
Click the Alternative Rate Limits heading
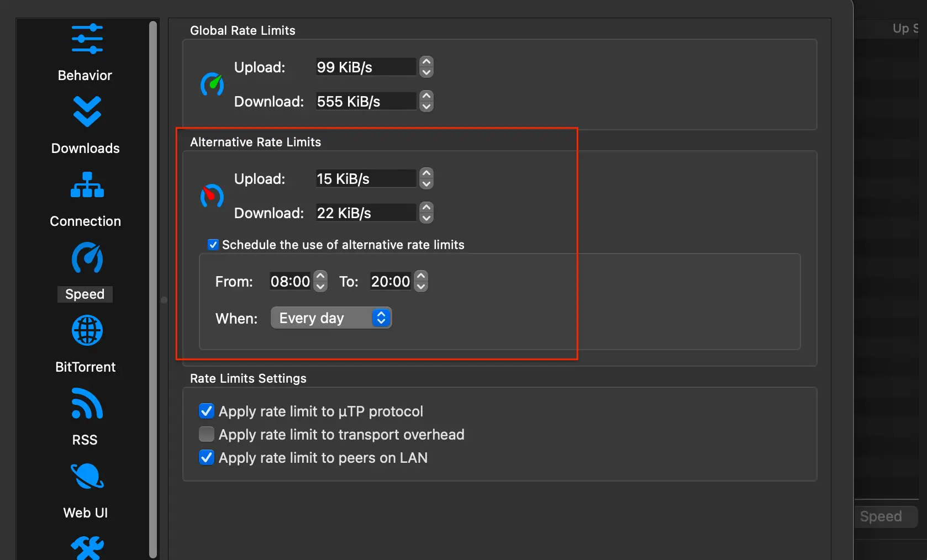click(255, 142)
